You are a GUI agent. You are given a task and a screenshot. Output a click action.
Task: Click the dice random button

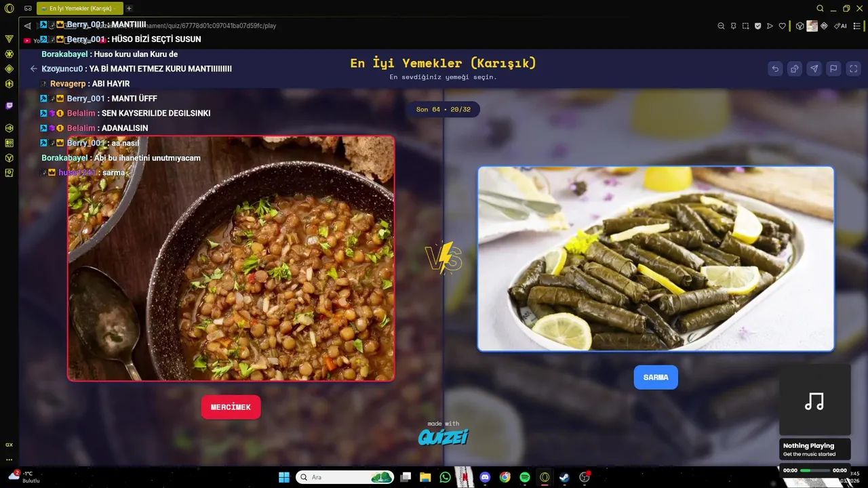coord(795,68)
